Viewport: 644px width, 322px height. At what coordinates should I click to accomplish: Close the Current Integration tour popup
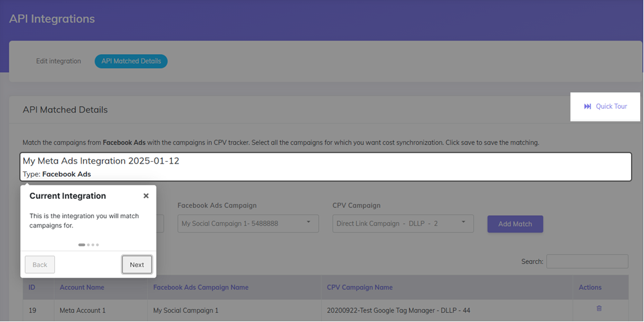[146, 196]
